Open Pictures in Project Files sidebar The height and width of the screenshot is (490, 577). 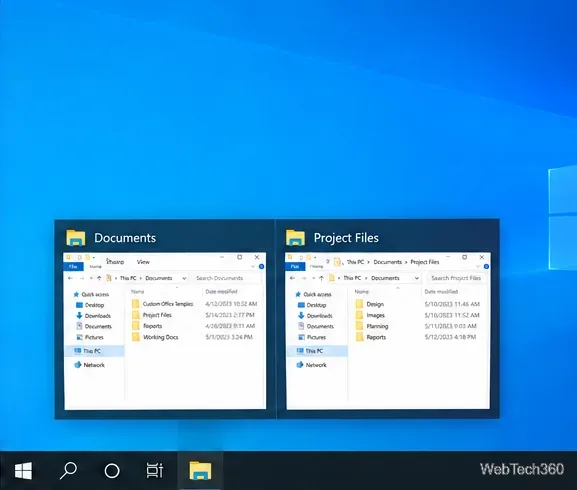tap(312, 337)
